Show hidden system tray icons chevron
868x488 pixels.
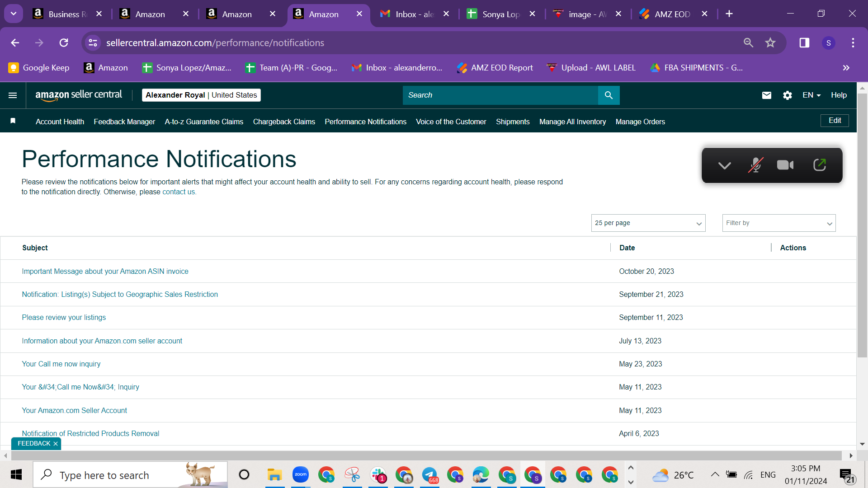click(x=715, y=474)
